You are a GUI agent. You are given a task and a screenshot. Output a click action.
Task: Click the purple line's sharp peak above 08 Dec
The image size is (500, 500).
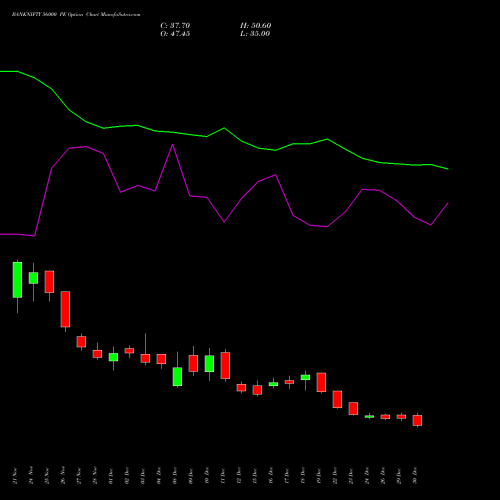pyautogui.click(x=172, y=145)
